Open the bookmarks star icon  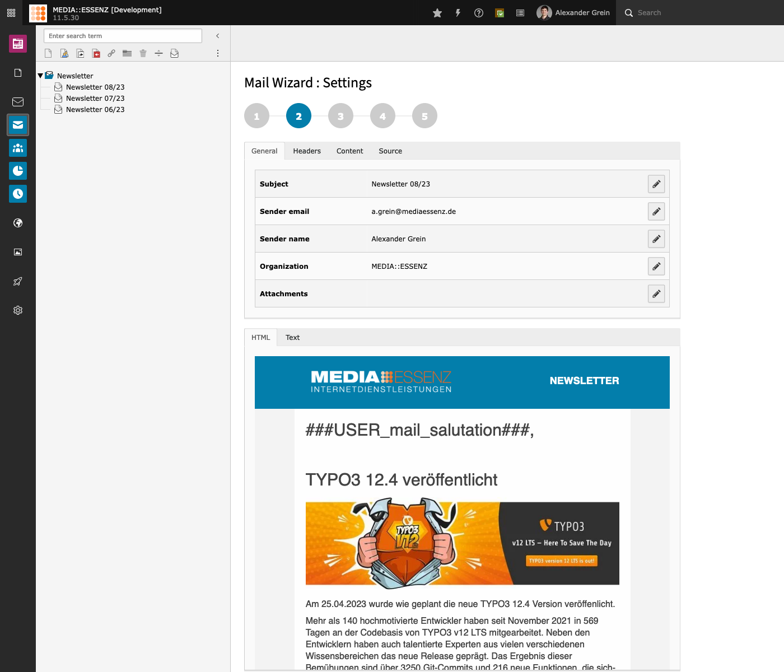437,13
